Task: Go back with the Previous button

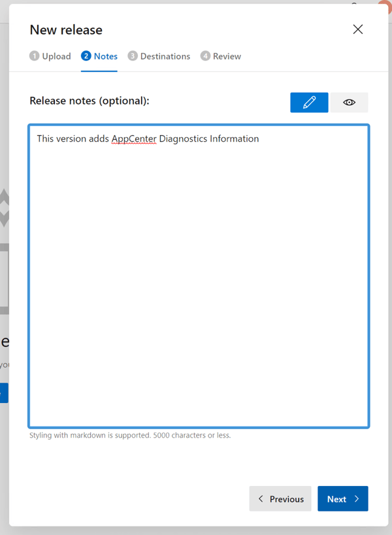Action: tap(280, 498)
